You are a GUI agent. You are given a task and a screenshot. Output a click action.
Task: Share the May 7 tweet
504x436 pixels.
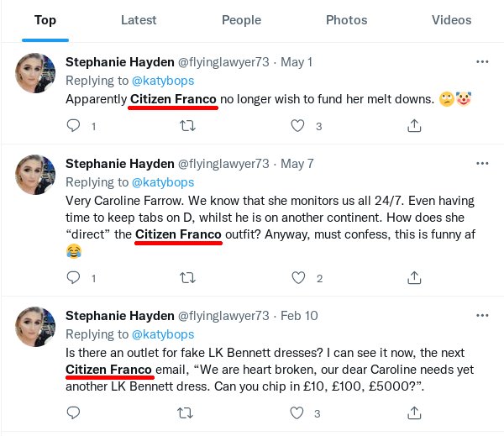pos(413,278)
